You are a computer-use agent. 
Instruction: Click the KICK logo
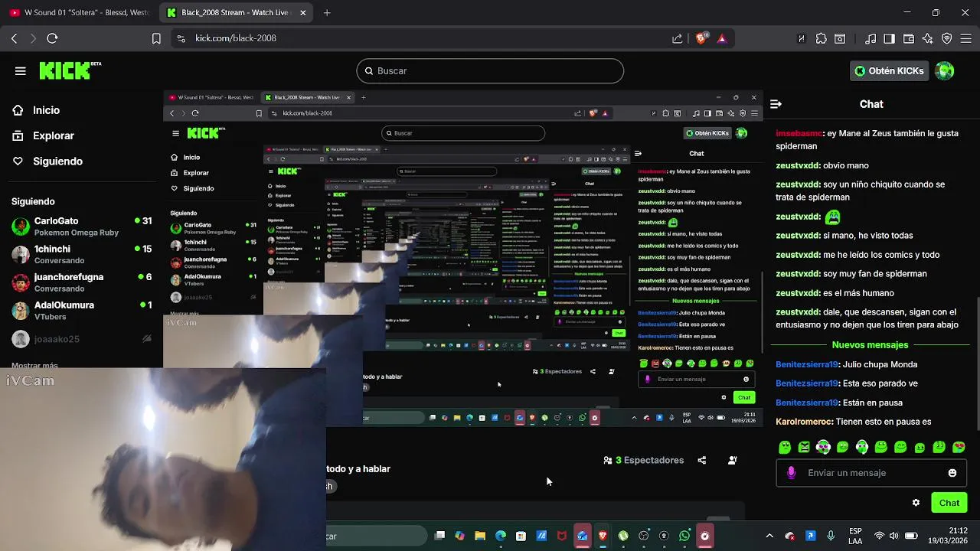pos(70,70)
